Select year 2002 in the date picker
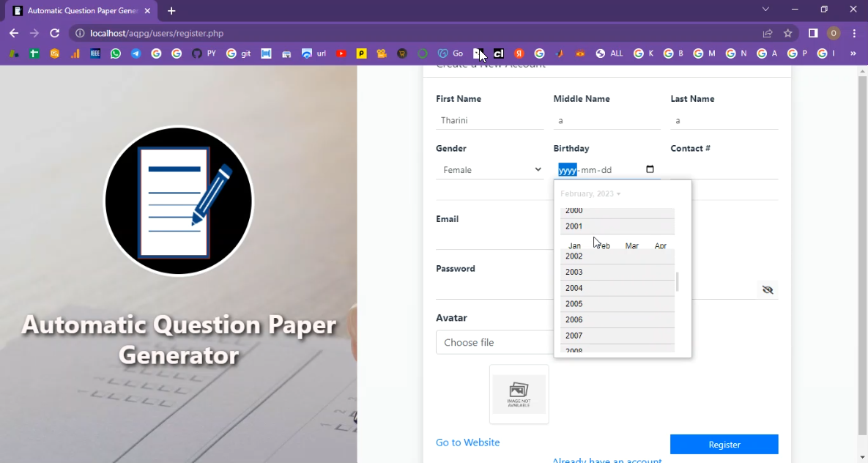The image size is (868, 463). pos(617,256)
